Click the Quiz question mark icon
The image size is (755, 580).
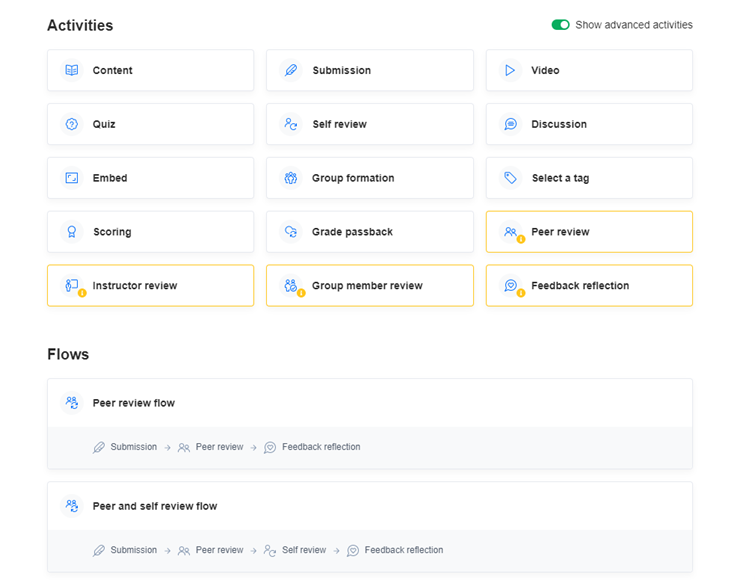tap(72, 124)
